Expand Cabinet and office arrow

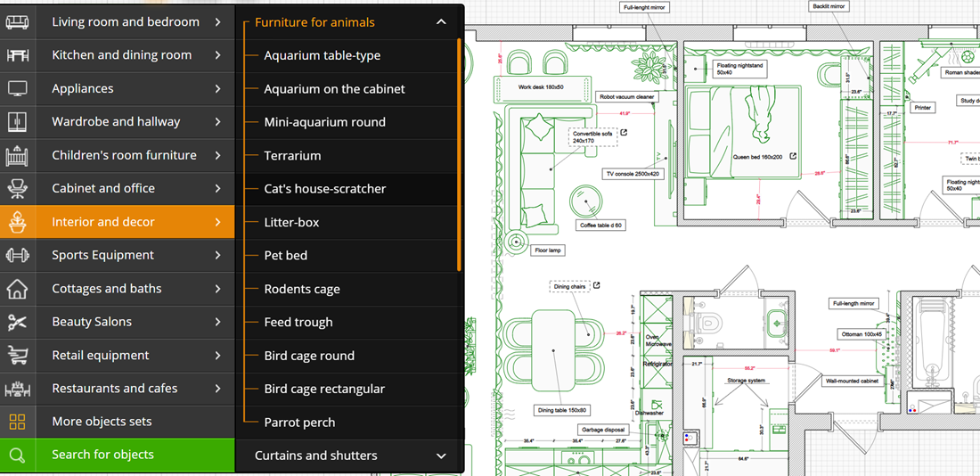pos(217,188)
